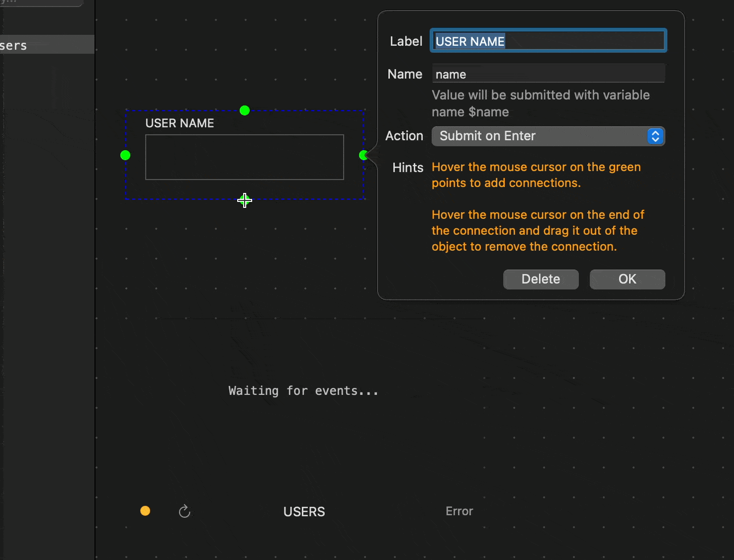This screenshot has height=560, width=734.
Task: Click the 'Value will be submitted' description text
Action: 541,103
